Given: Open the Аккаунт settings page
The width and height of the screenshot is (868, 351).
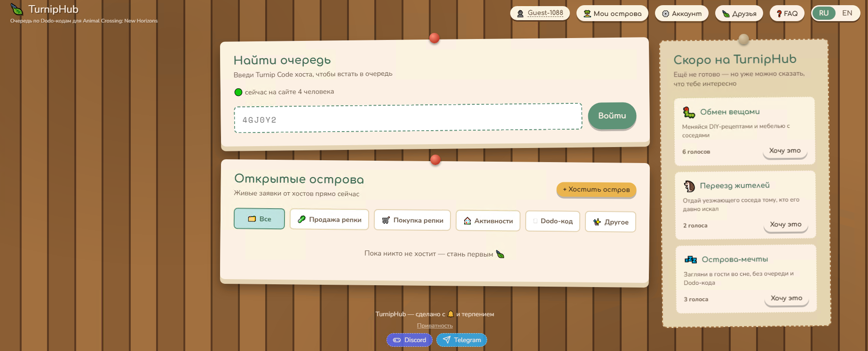Looking at the screenshot, I should pyautogui.click(x=682, y=14).
